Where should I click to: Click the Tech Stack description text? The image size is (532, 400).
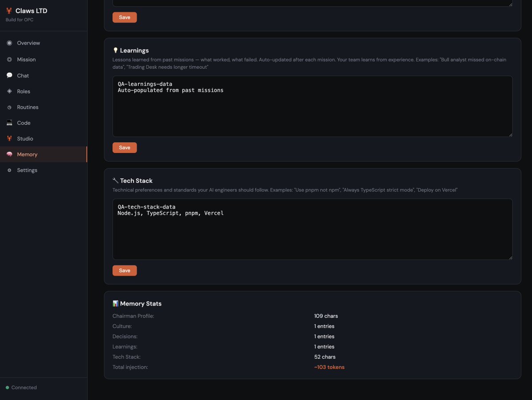[x=285, y=190]
